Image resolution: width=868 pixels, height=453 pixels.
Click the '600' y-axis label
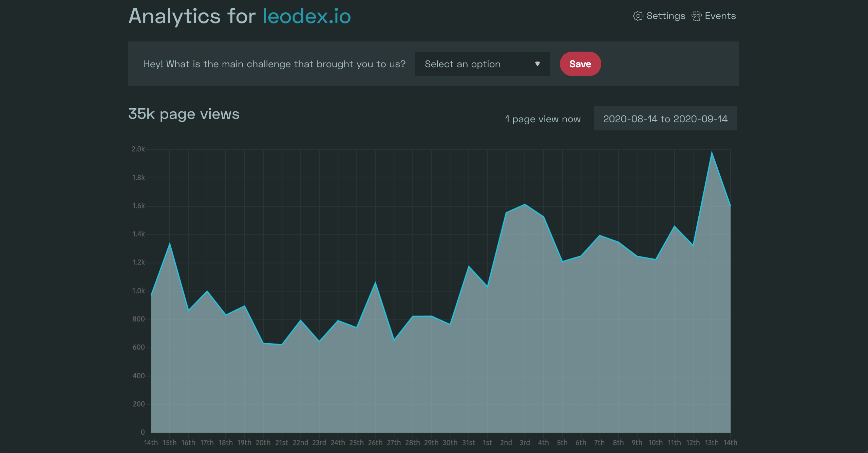coord(138,347)
